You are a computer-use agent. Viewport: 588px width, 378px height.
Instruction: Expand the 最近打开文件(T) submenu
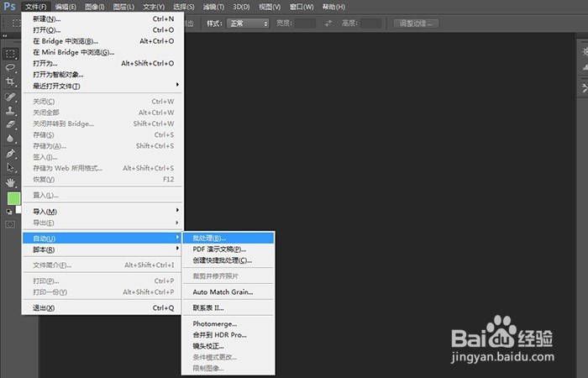click(102, 86)
